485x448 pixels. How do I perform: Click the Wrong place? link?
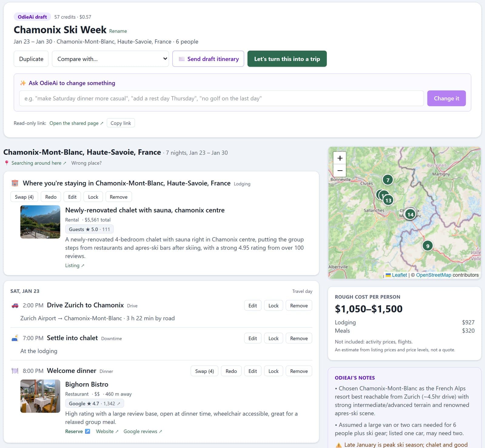[x=86, y=163]
